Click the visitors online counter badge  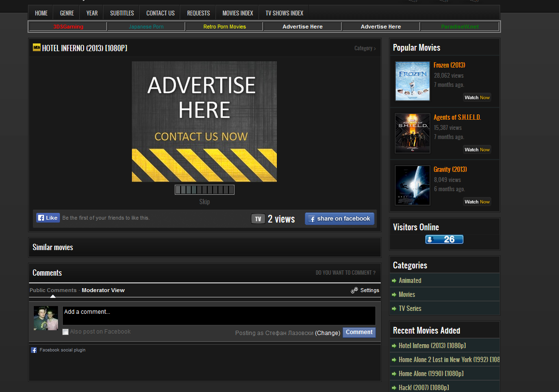click(x=444, y=239)
